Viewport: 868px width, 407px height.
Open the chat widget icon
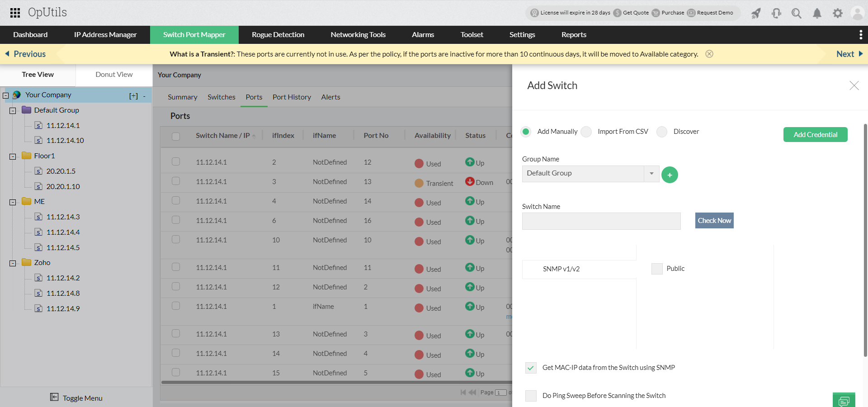[844, 401]
